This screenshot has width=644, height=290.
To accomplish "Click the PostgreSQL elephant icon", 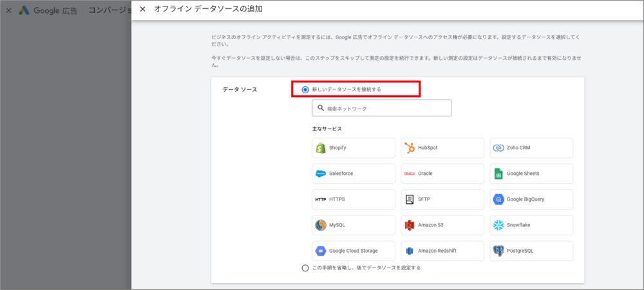I will (498, 251).
